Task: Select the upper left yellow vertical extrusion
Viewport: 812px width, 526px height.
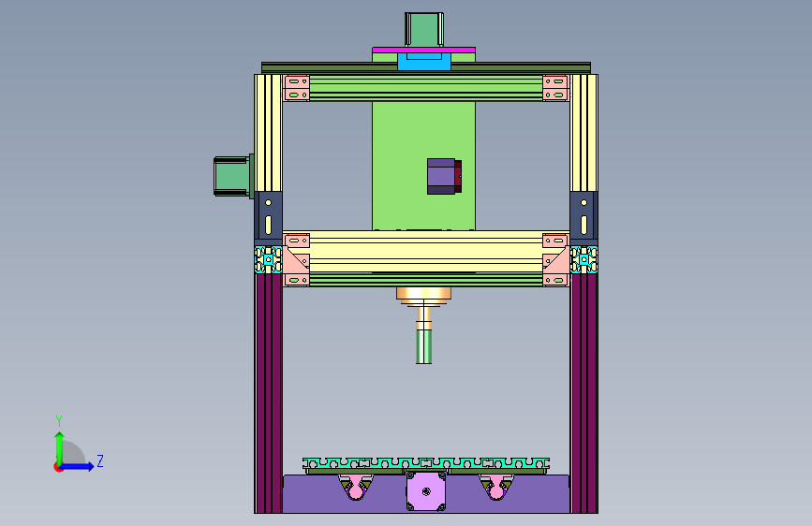Action: 268,133
